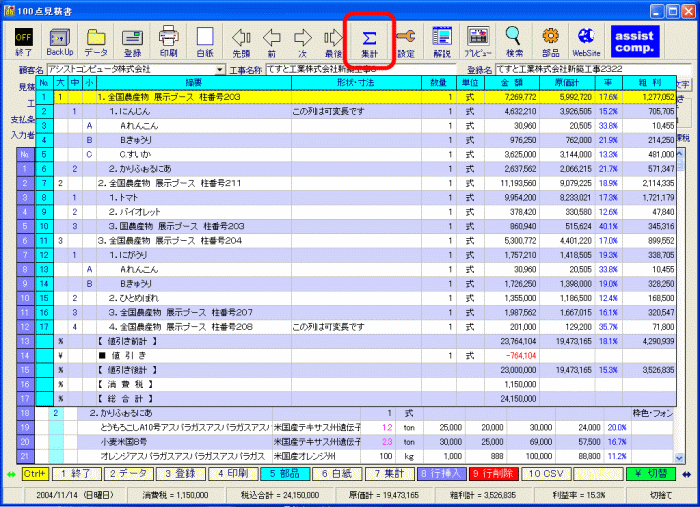
Task: Open the 顧客名 dropdown arrow
Action: pos(220,70)
